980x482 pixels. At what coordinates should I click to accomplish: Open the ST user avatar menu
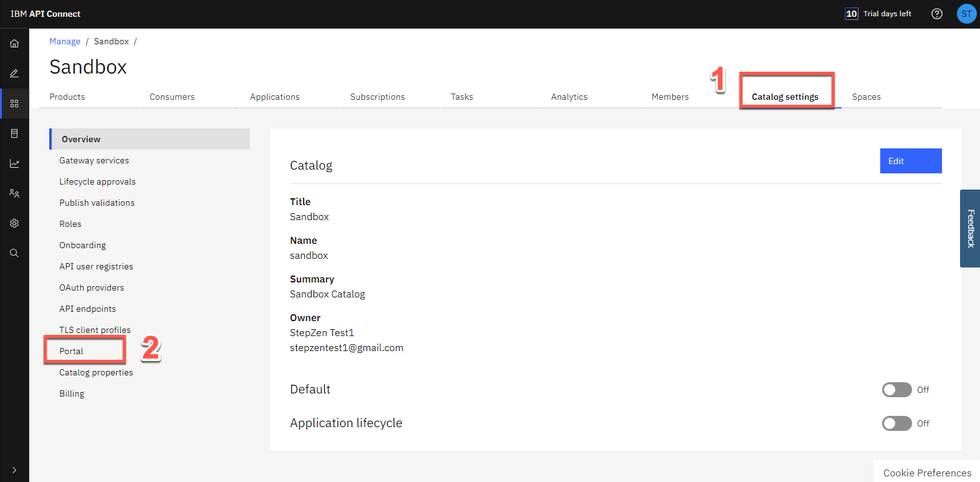(x=966, y=14)
